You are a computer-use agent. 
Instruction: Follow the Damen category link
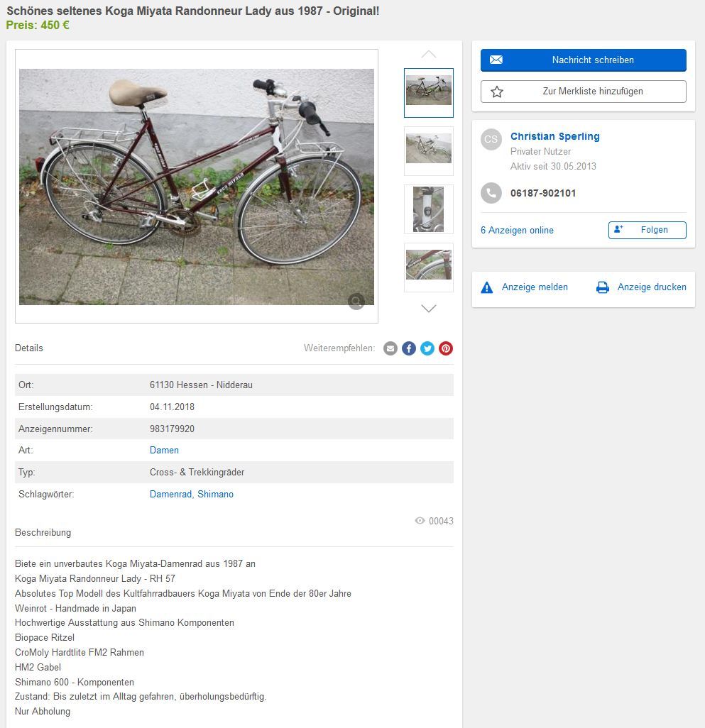tap(164, 451)
